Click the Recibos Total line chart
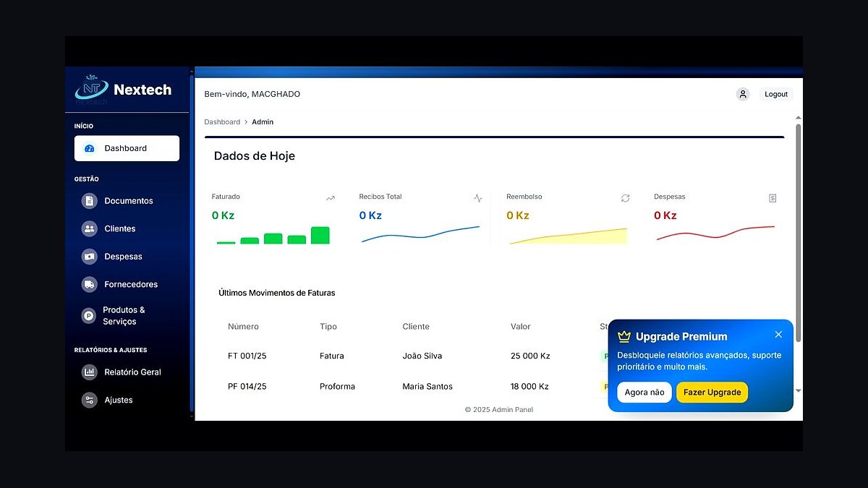Image resolution: width=868 pixels, height=488 pixels. [420, 234]
